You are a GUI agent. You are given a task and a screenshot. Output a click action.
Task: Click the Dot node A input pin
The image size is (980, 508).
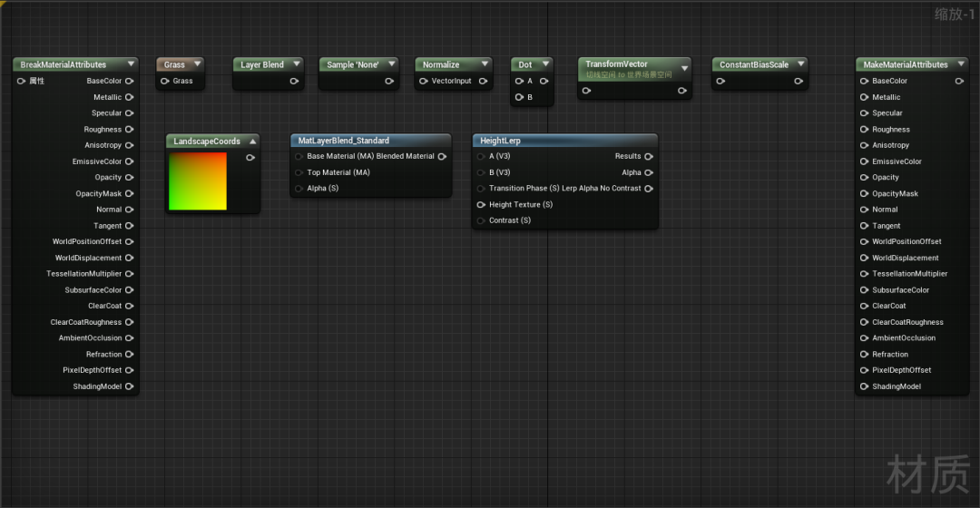tap(519, 81)
